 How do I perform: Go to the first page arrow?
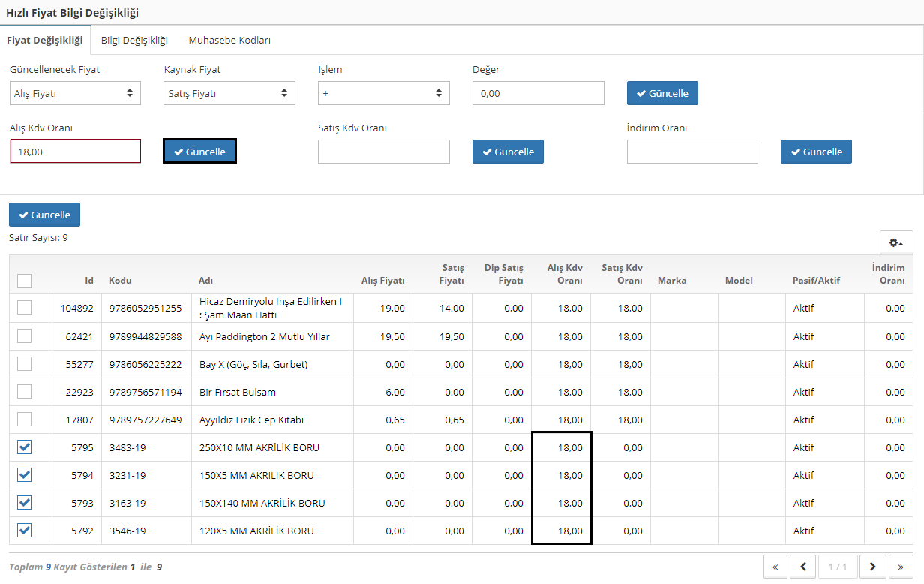point(775,567)
